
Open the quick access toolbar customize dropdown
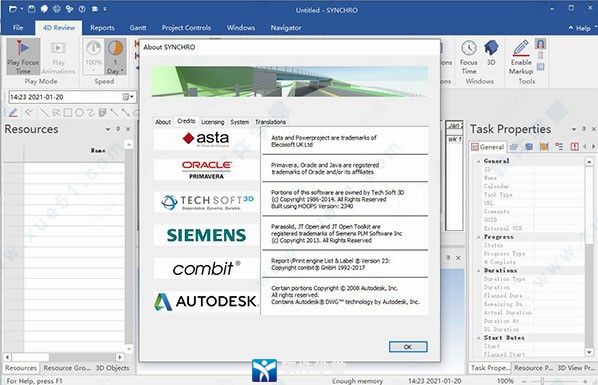[x=105, y=9]
